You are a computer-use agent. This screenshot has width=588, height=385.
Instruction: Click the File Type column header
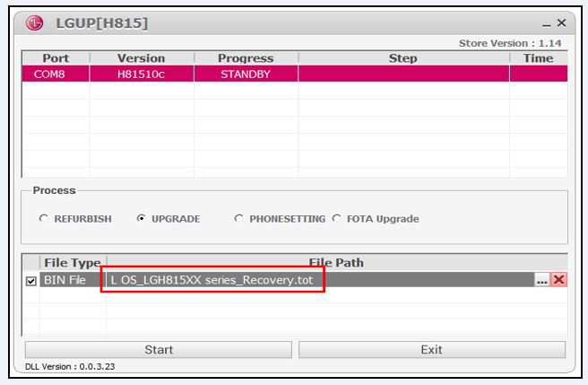pyautogui.click(x=73, y=263)
